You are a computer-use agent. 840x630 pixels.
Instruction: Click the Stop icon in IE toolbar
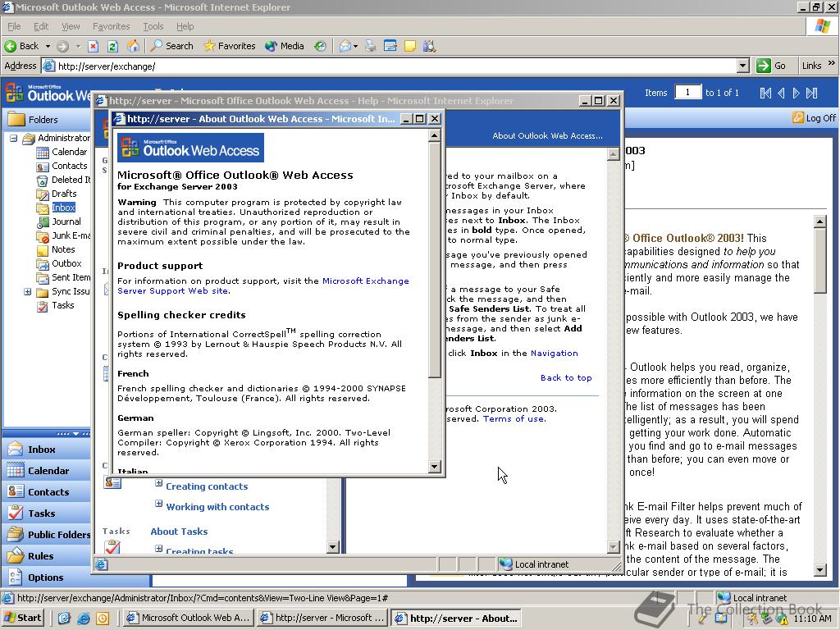point(93,46)
